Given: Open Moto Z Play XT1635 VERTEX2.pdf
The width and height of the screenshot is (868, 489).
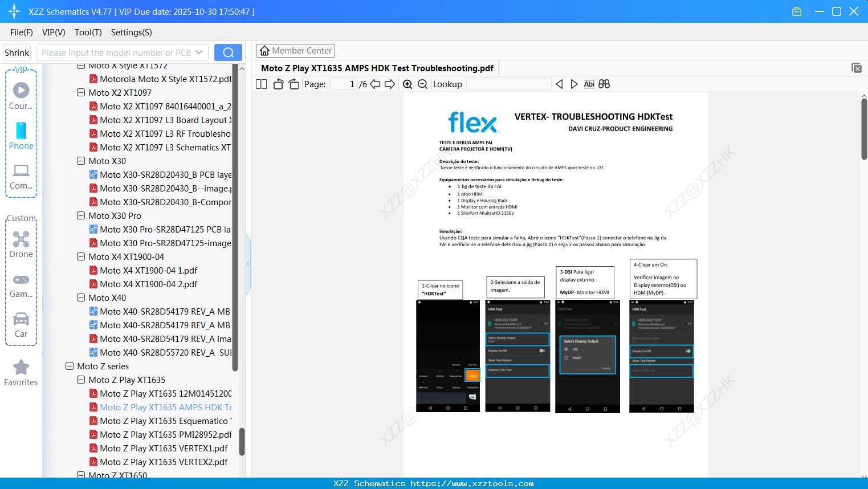Looking at the screenshot, I should [x=158, y=462].
